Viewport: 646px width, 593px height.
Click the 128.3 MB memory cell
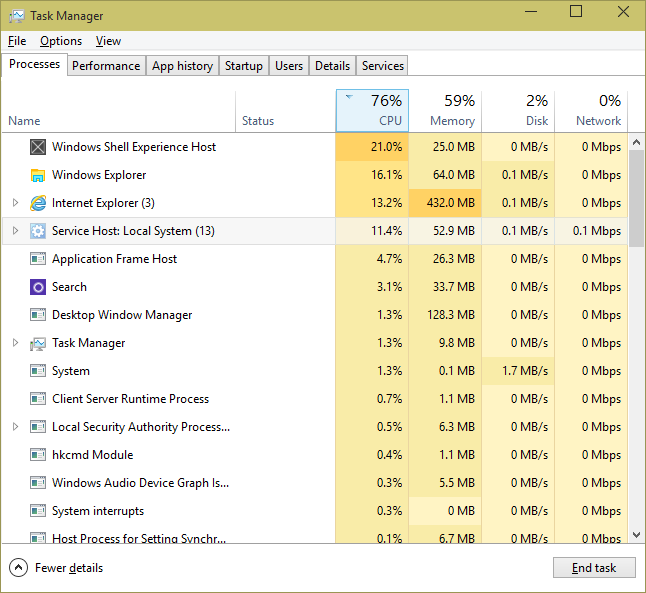[445, 315]
